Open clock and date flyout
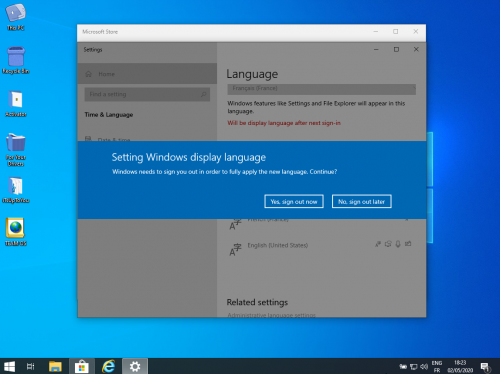 pos(460,366)
